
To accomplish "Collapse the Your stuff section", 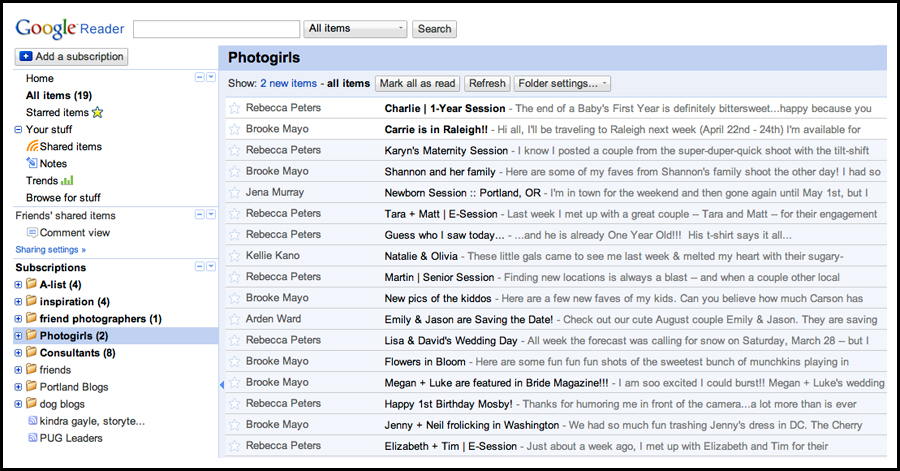I will coord(18,130).
